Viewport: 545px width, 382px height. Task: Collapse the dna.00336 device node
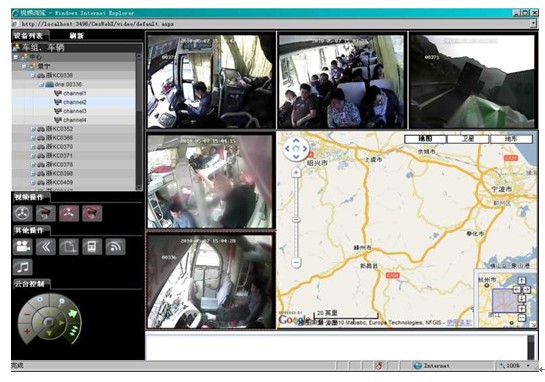coord(42,84)
